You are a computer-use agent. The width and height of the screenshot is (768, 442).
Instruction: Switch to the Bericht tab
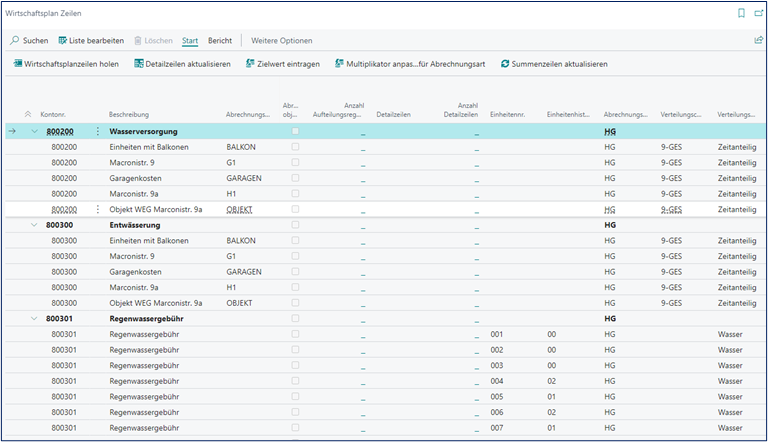coord(219,41)
